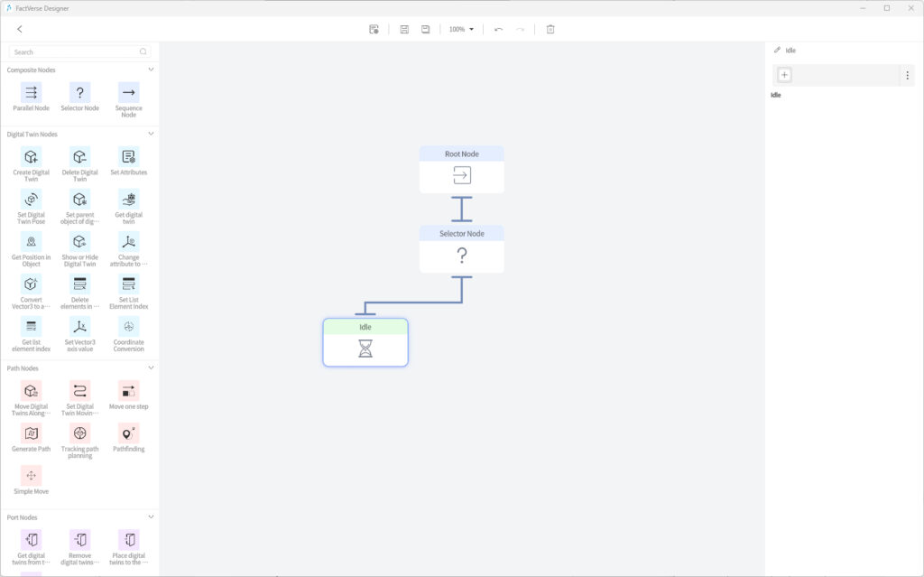Pick Tracking path planning node
Image resolution: width=924 pixels, height=577 pixels.
click(80, 433)
